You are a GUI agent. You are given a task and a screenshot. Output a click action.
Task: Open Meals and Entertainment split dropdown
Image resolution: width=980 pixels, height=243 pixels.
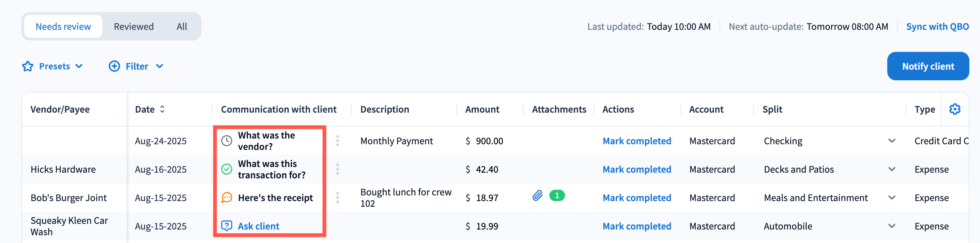pos(892,198)
